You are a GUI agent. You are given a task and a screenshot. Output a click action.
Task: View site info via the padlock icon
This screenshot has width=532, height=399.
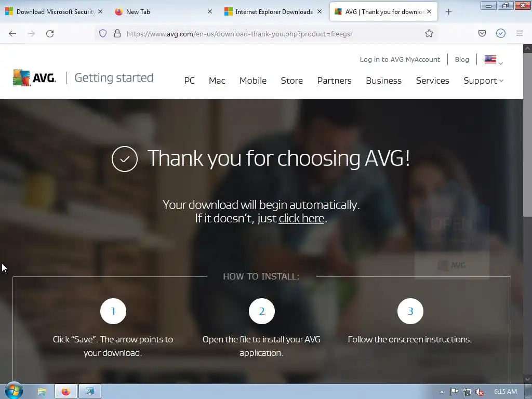[x=117, y=33]
